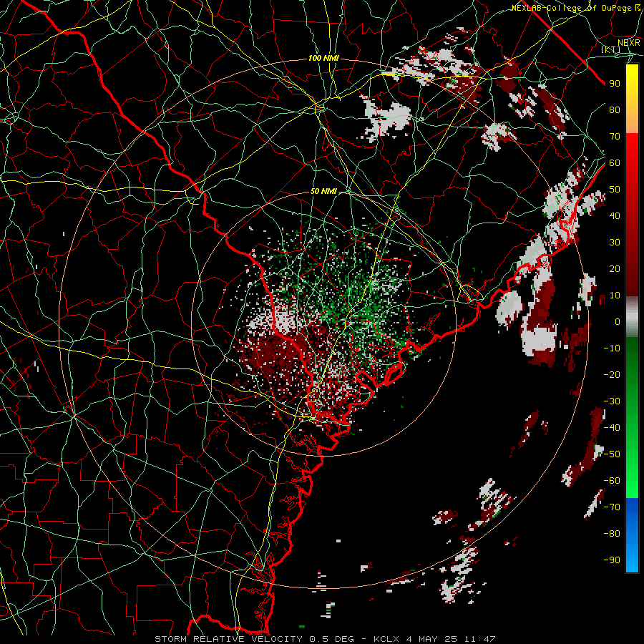644x644 pixels.
Task: Click the "11:47" timestamp text
Action: coord(479,639)
